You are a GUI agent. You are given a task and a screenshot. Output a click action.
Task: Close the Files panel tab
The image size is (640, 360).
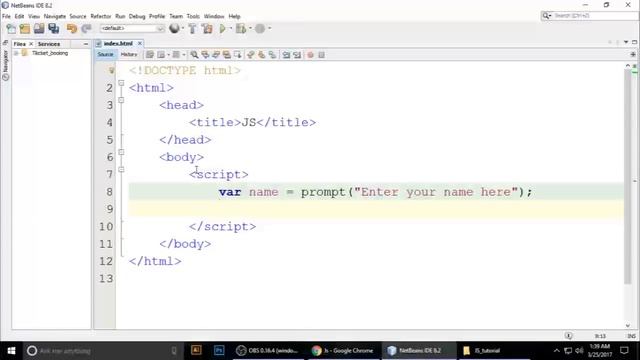[31, 44]
